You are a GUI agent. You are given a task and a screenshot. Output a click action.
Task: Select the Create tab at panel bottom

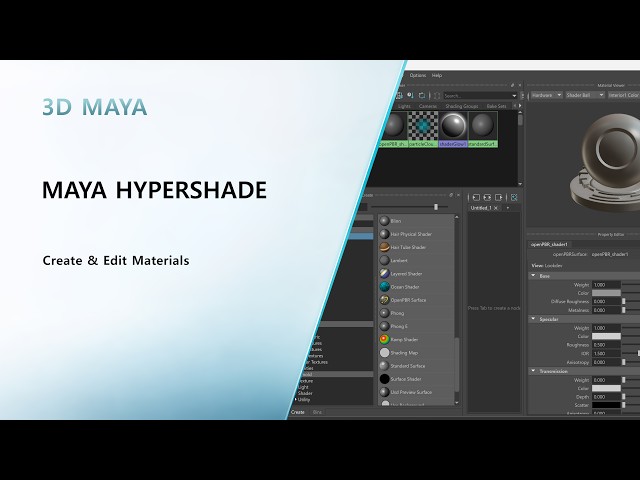click(x=298, y=412)
